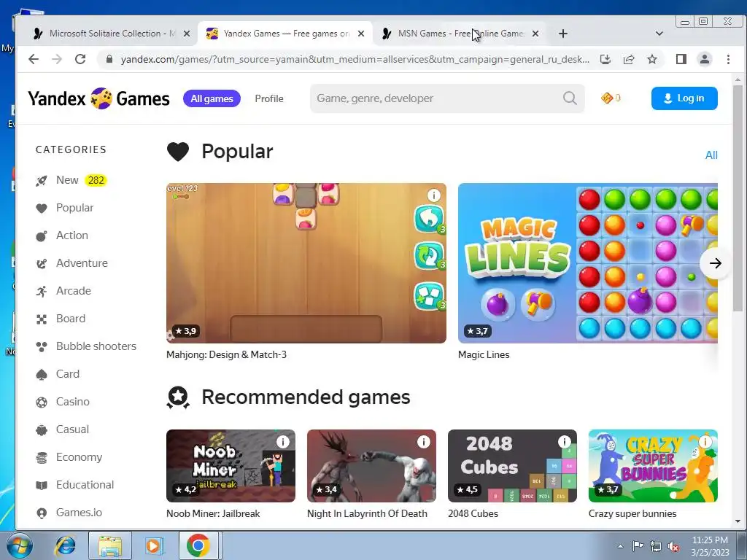Click the search magnifier icon

570,98
